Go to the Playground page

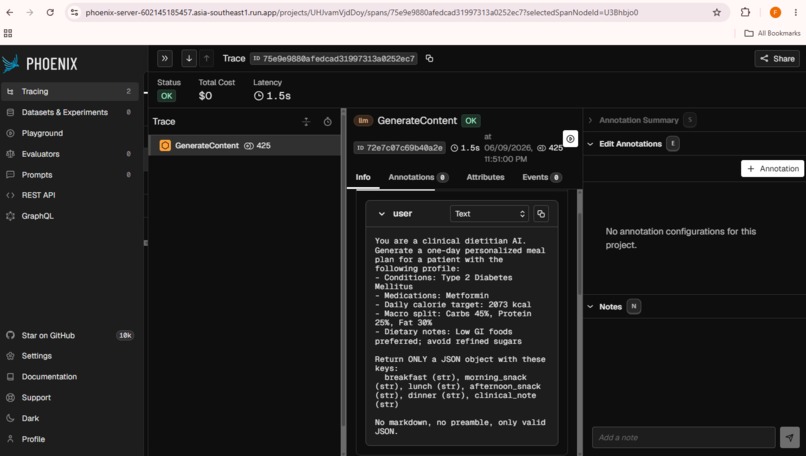pos(70,133)
